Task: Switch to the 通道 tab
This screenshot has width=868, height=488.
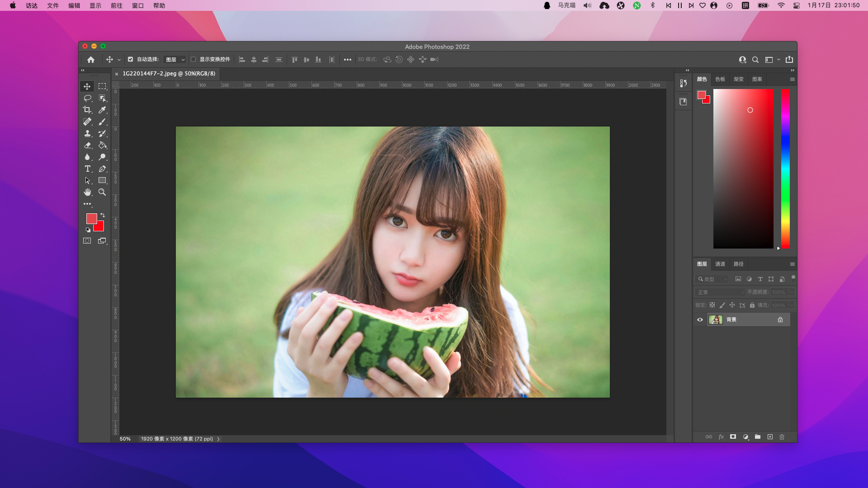Action: pyautogui.click(x=720, y=264)
